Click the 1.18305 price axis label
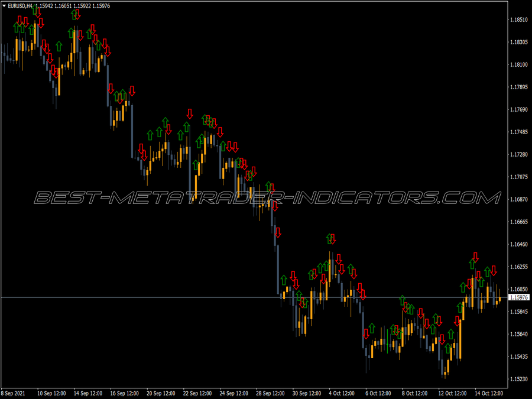Image resolution: width=532 pixels, height=399 pixels. click(519, 42)
